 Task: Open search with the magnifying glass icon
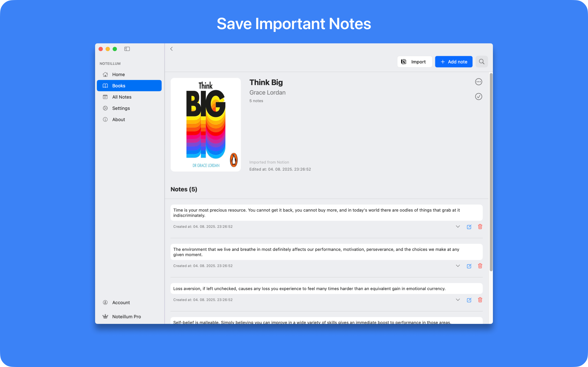tap(482, 62)
